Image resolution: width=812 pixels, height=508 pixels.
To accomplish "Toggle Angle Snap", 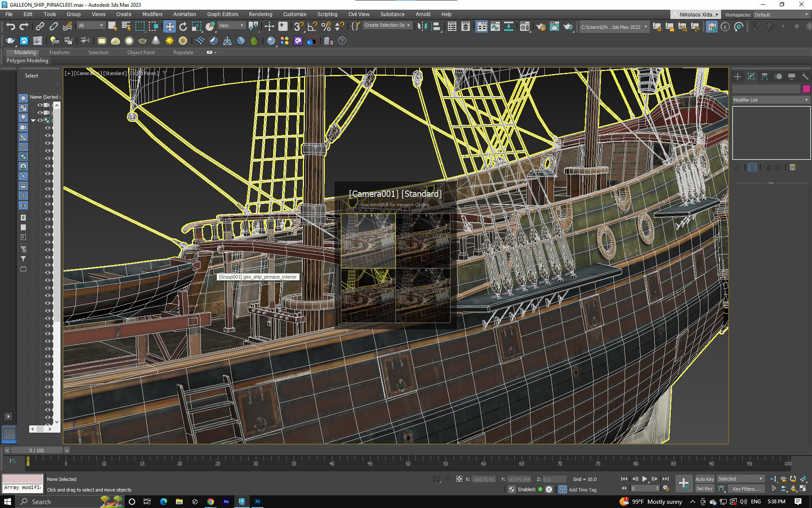I will [312, 27].
